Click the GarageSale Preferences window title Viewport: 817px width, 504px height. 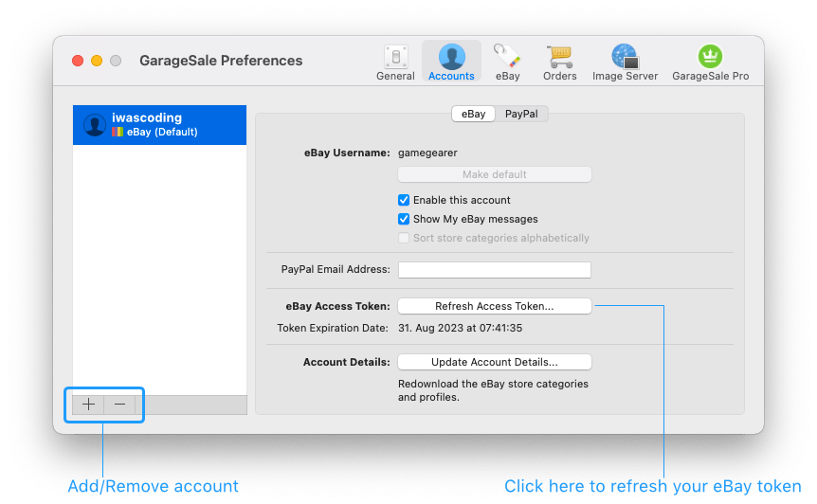tap(221, 61)
